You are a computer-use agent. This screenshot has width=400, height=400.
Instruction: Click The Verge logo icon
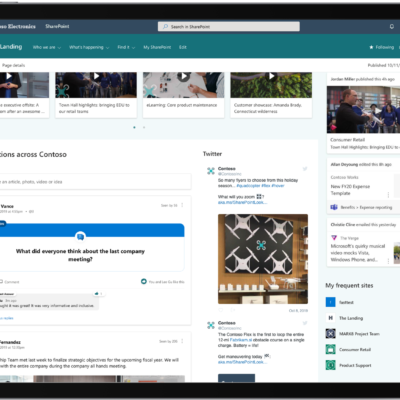[x=334, y=238]
